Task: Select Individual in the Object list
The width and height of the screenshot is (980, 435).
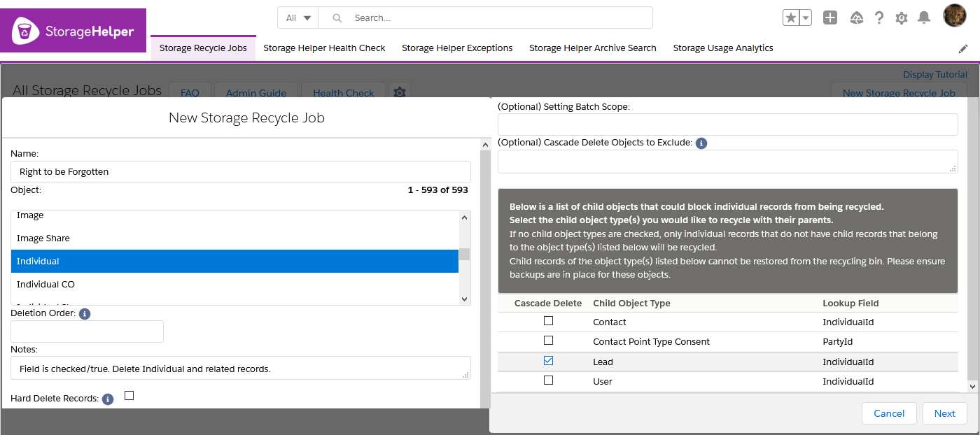Action: pyautogui.click(x=235, y=262)
